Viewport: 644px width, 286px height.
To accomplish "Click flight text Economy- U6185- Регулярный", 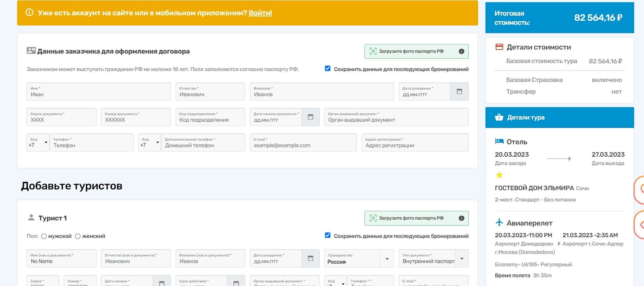I will (533, 265).
